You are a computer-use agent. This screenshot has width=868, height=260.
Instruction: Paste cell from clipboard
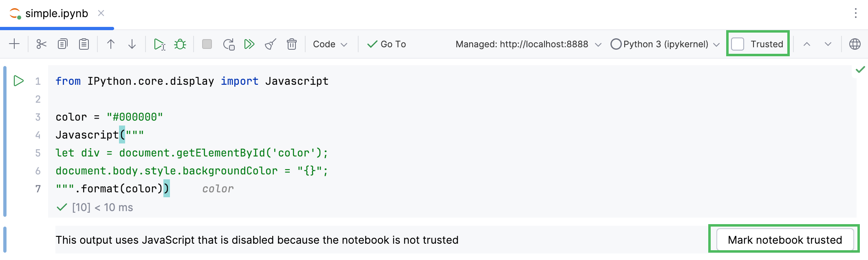(84, 44)
